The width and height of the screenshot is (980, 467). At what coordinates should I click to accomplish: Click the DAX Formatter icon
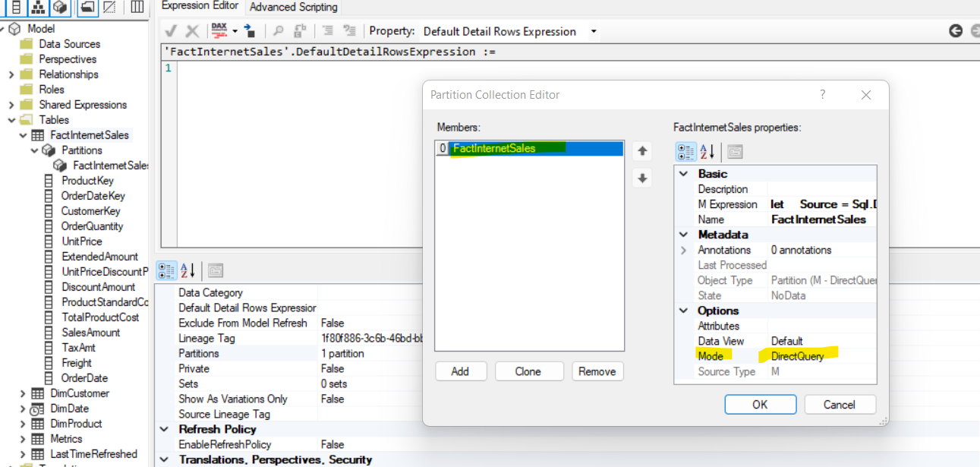tap(219, 31)
